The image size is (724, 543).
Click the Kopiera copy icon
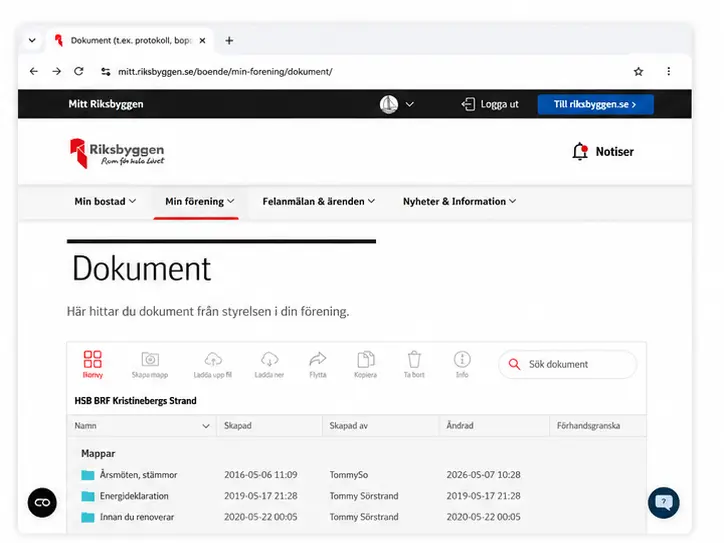pyautogui.click(x=366, y=359)
